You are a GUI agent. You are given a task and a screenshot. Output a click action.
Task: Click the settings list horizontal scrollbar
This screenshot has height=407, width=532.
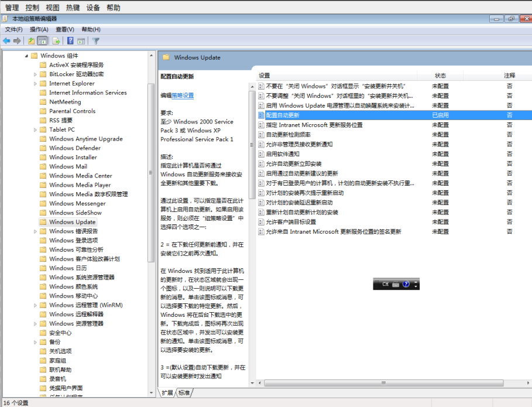[x=384, y=383]
